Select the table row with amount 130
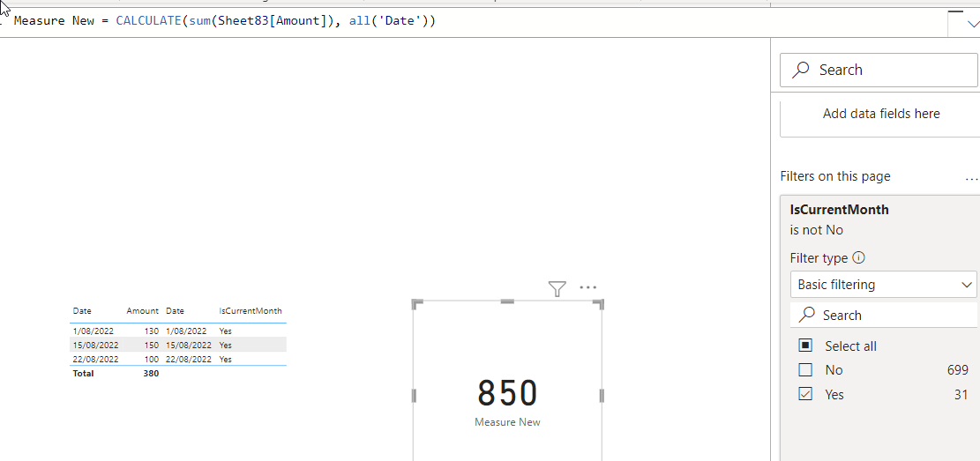Image resolution: width=980 pixels, height=461 pixels. click(x=178, y=331)
